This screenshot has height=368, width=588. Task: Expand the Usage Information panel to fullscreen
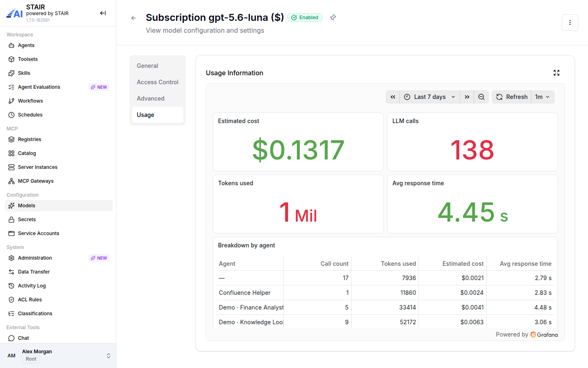point(557,73)
